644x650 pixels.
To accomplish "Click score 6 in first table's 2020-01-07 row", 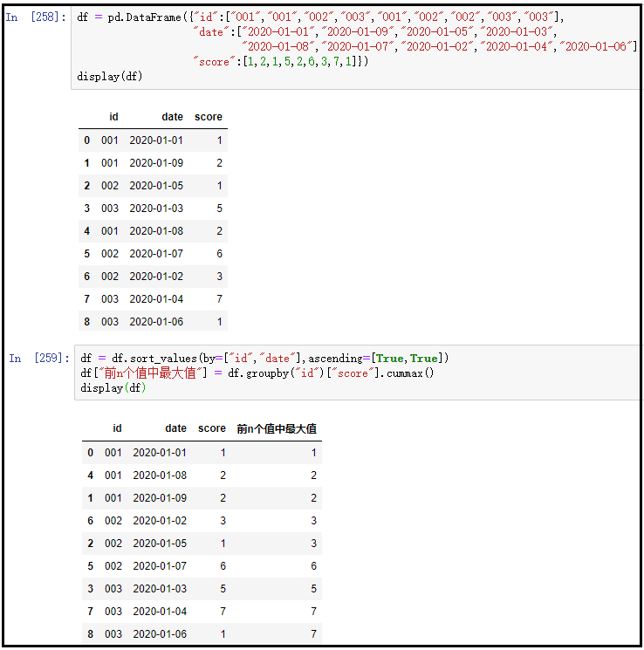I will (x=219, y=254).
